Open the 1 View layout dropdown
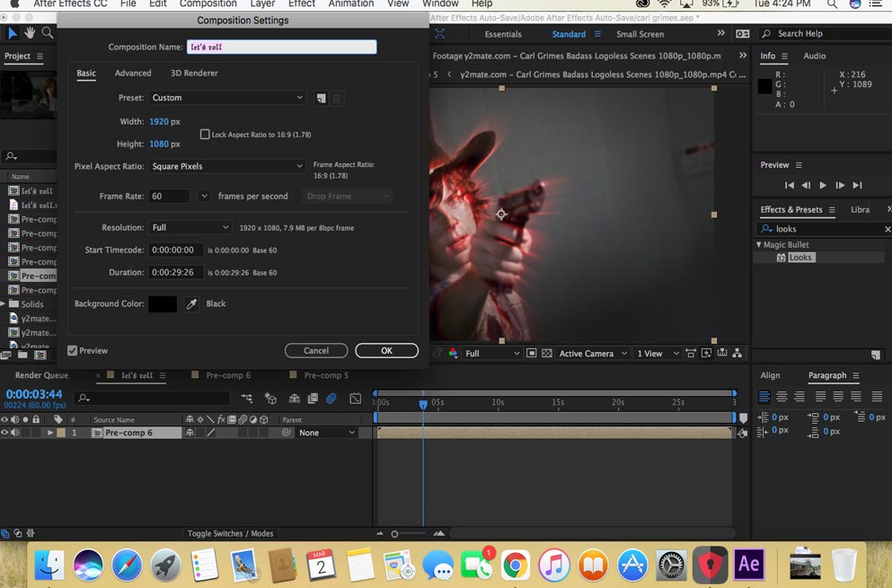 tap(658, 353)
